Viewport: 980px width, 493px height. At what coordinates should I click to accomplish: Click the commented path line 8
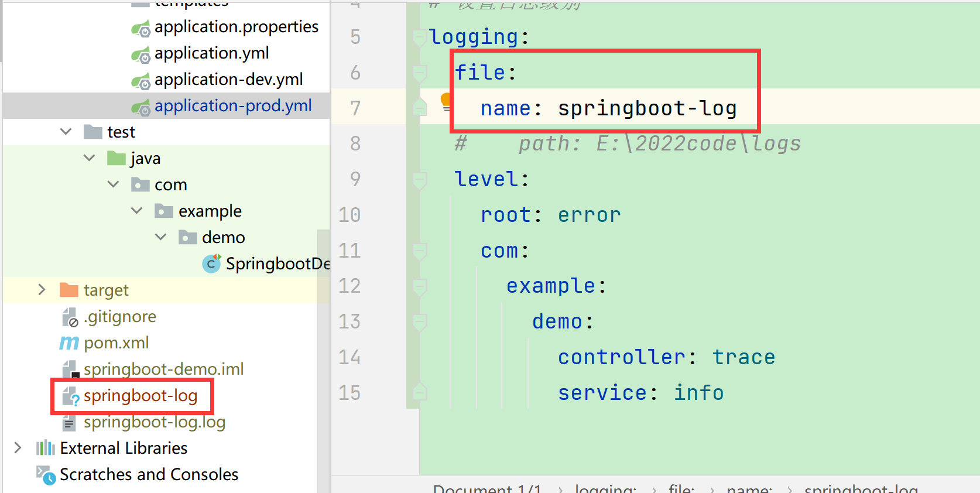pyautogui.click(x=628, y=144)
